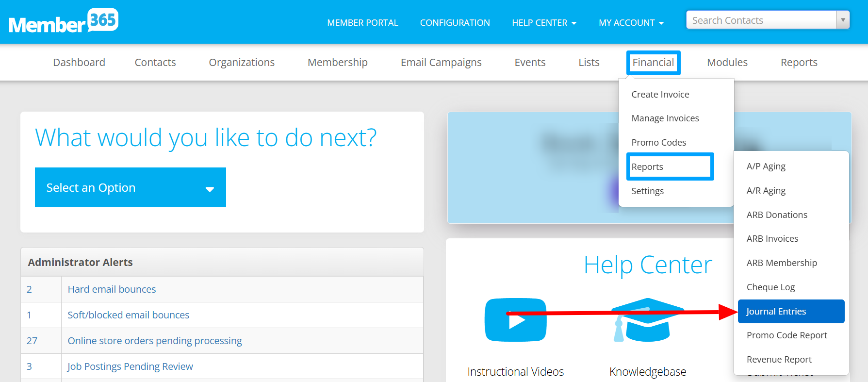This screenshot has height=382, width=868.
Task: Select Settings in Financial menu
Action: pyautogui.click(x=647, y=191)
